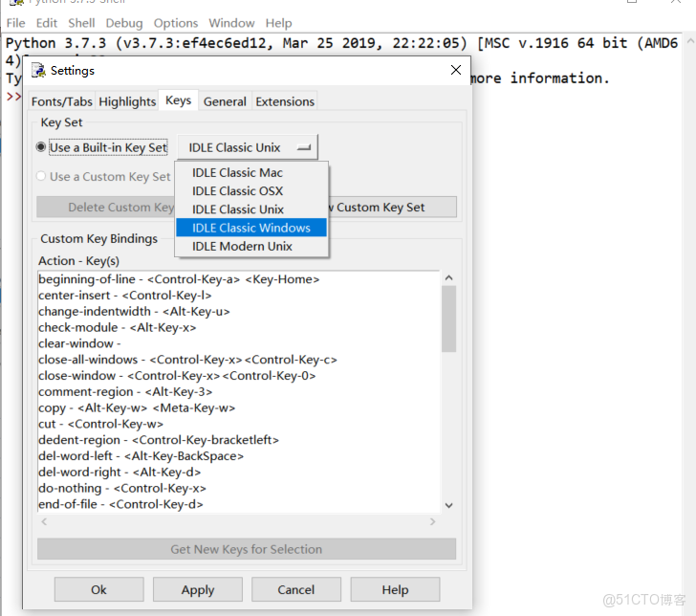Click the key bindings vertical scrollbar thumb
The width and height of the screenshot is (696, 616).
pyautogui.click(x=448, y=319)
